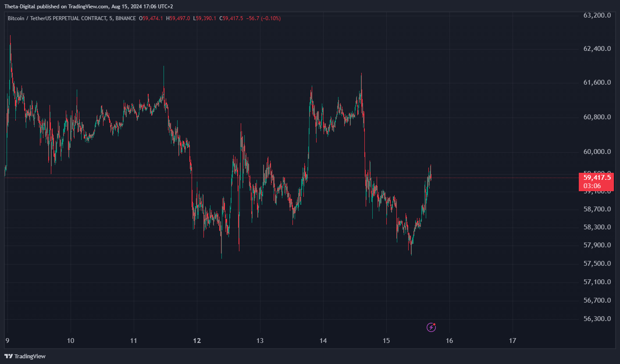
Task: Click date 17 on the time axis
Action: 513,340
